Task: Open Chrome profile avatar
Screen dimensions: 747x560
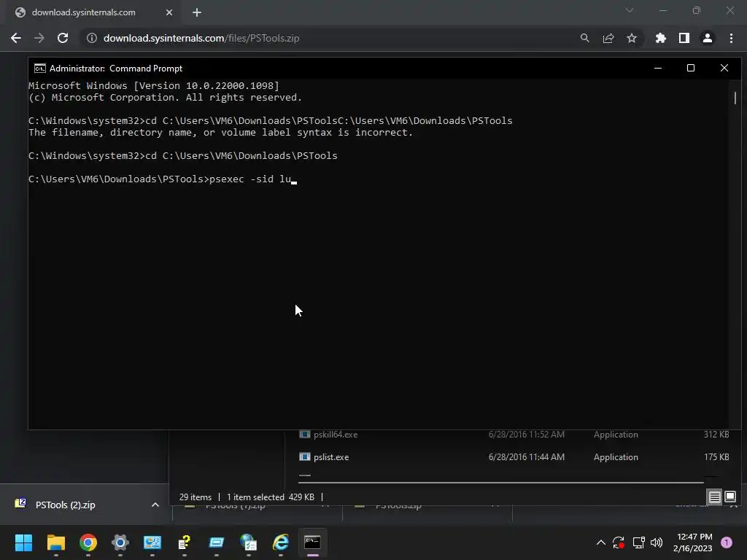Action: (x=708, y=38)
